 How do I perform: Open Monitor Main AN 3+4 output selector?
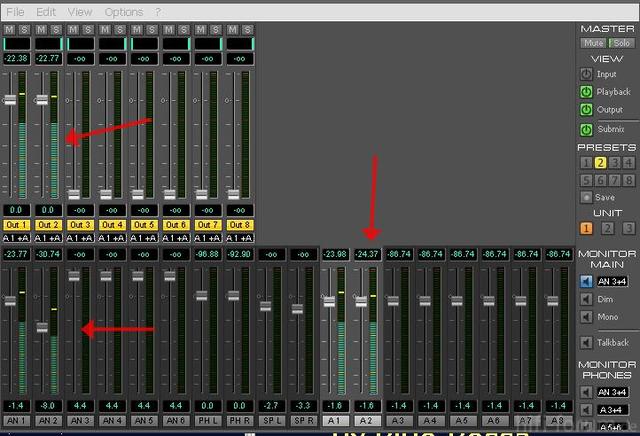(612, 281)
